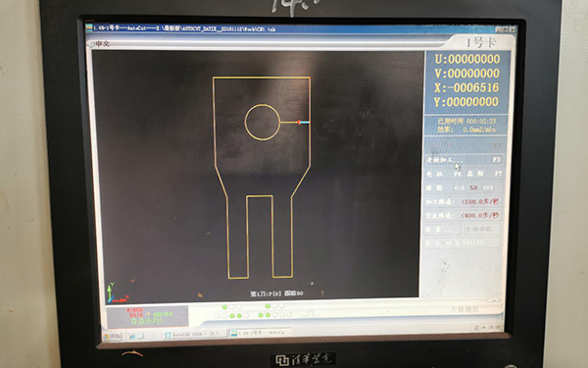
Task: Click the Y:00000000 coordinate readout
Action: click(x=466, y=102)
